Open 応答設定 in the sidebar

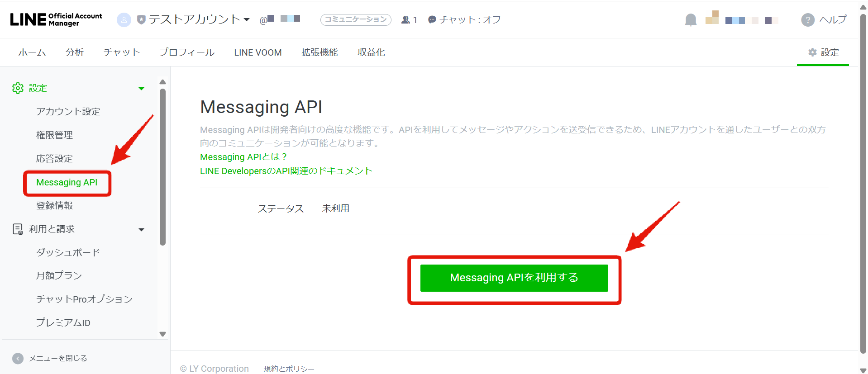(54, 159)
